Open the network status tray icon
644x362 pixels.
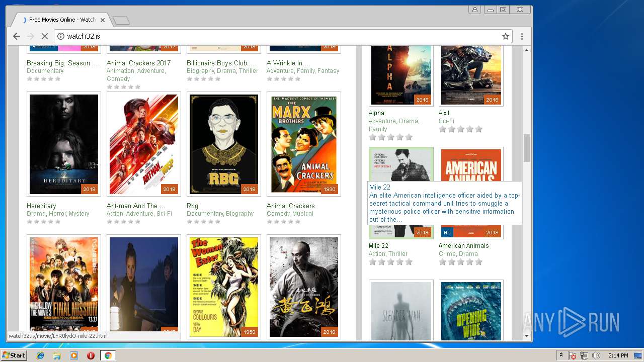tap(584, 355)
